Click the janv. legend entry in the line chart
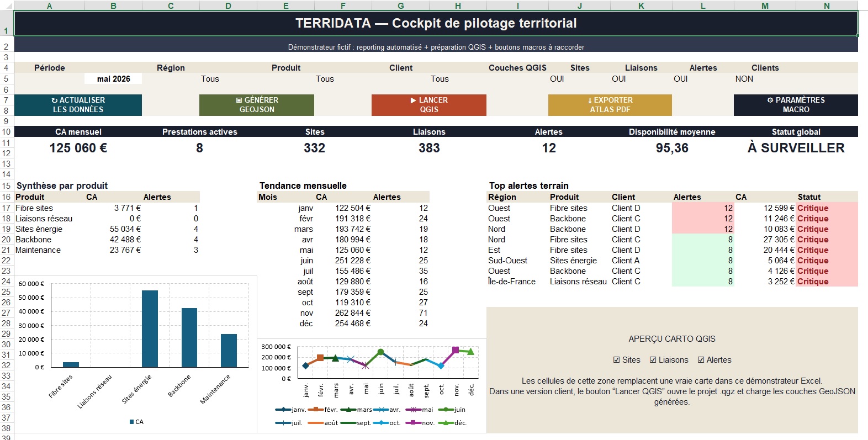The image size is (868, 440). coord(291,410)
